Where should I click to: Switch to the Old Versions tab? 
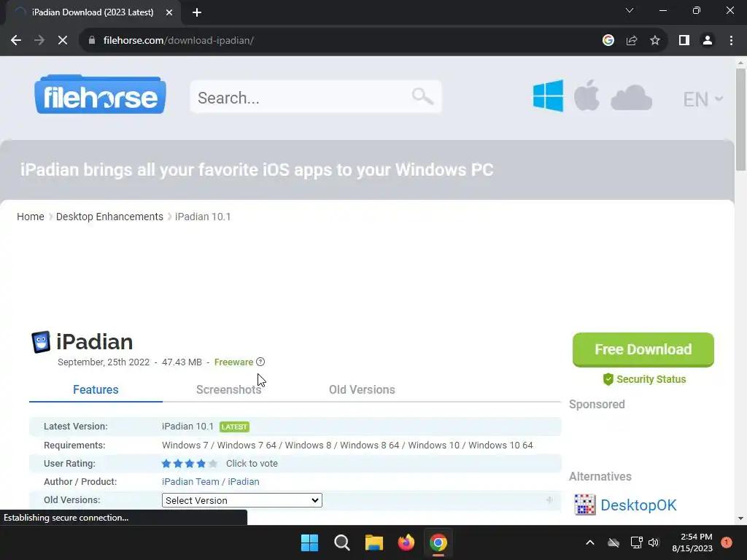[x=362, y=389]
